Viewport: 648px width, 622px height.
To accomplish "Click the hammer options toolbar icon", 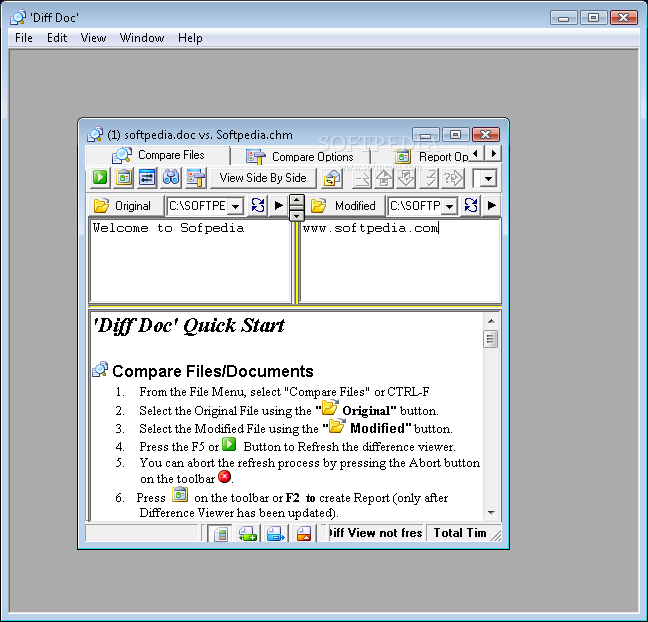I will [195, 178].
